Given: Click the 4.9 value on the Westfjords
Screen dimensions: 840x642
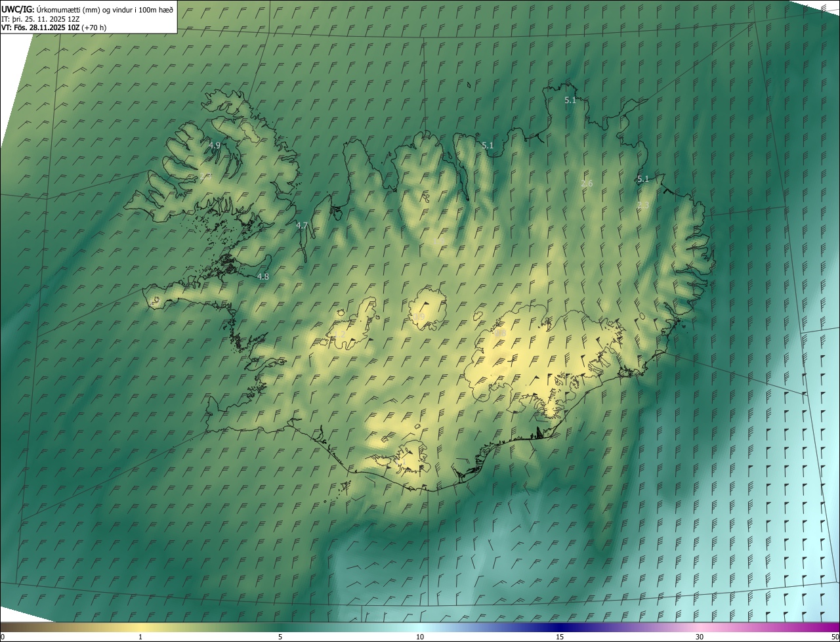Looking at the screenshot, I should pyautogui.click(x=215, y=145).
